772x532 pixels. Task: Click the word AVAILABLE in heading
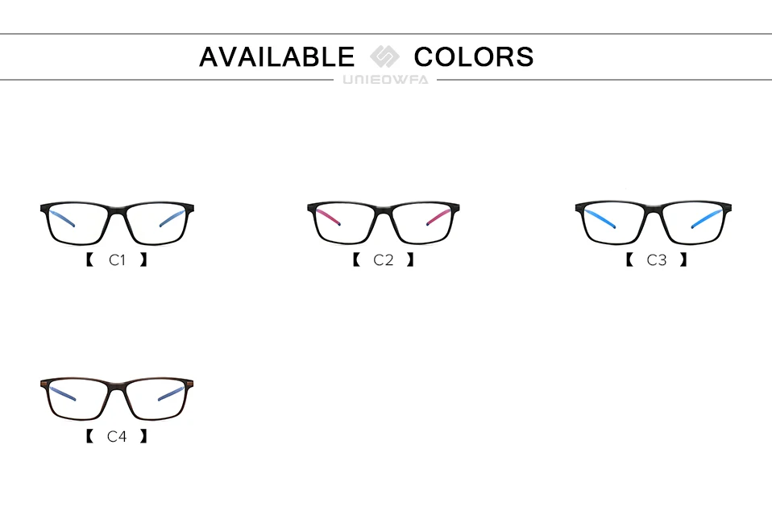(x=276, y=56)
